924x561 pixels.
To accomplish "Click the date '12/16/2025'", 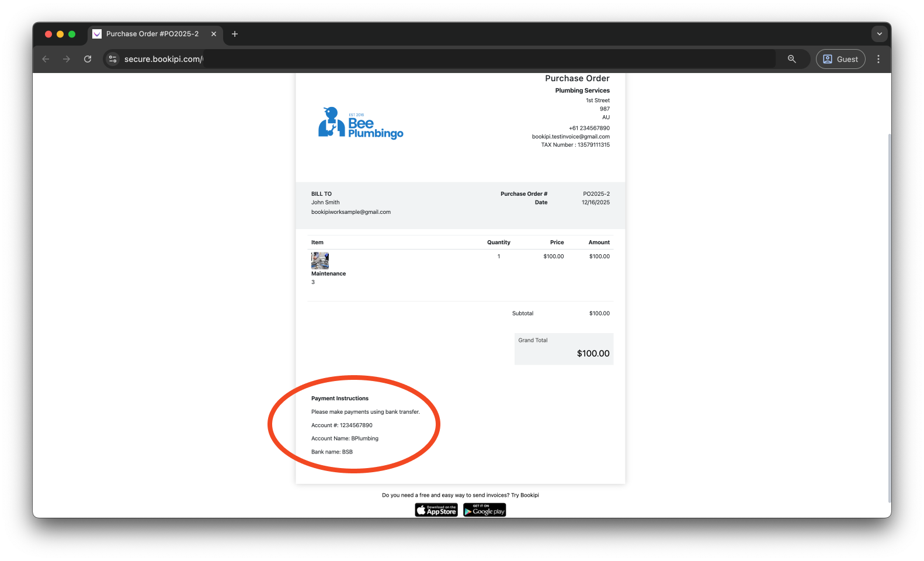I will tap(596, 203).
